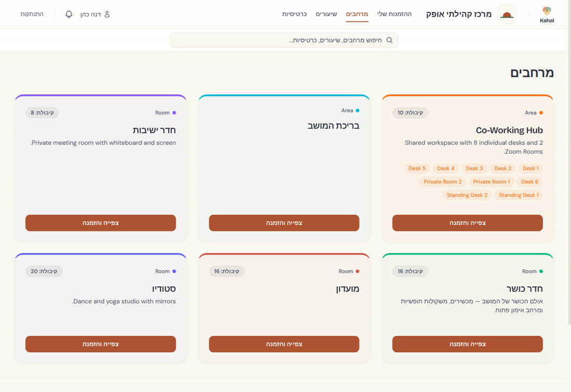Click צפייה והזמנה for חדר ישיבות

pyautogui.click(x=101, y=223)
